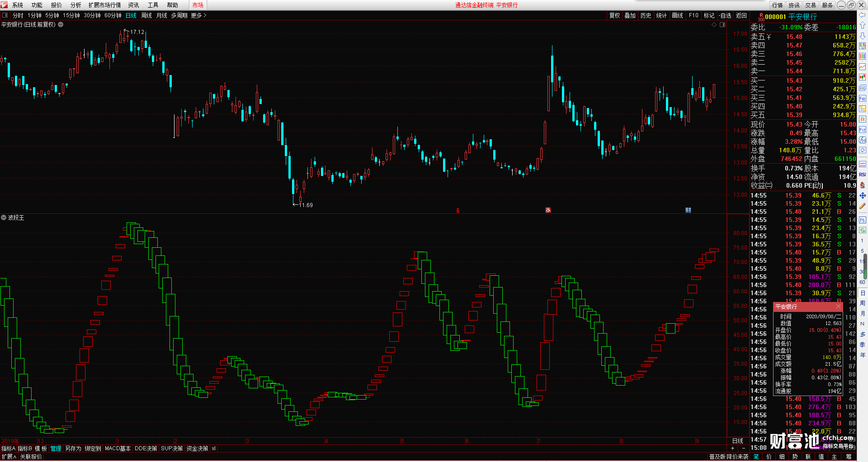Switch chart to 分时 timeframe

tap(18, 15)
